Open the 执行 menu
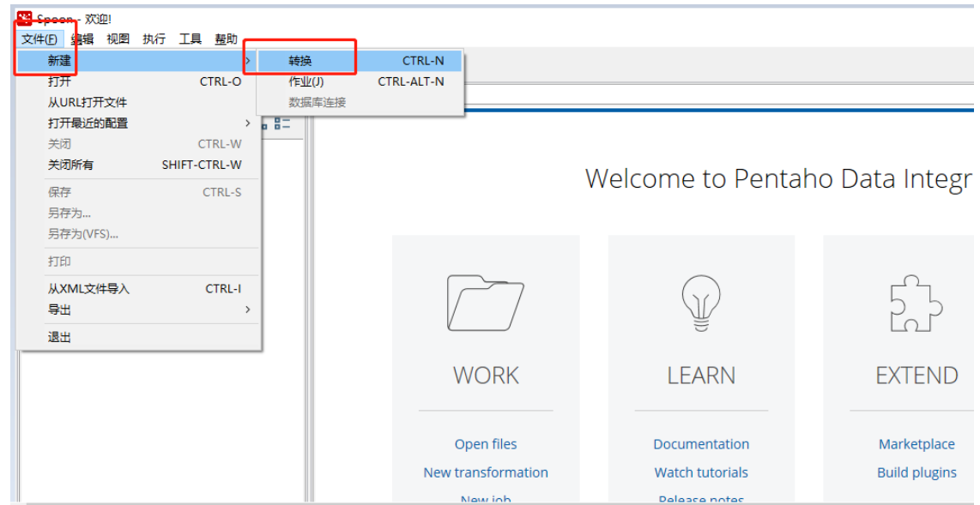This screenshot has height=505, width=980. click(x=154, y=39)
